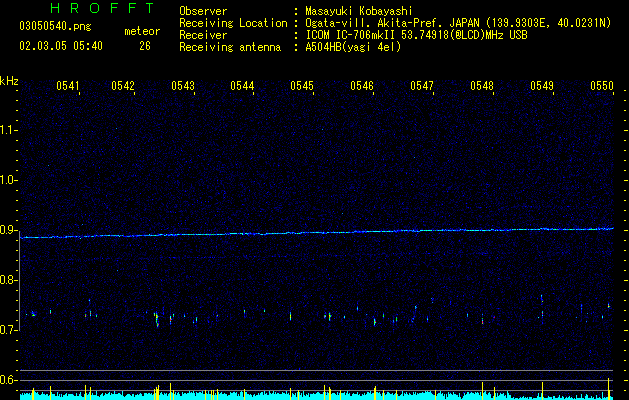
Task: Click the 'Receiving Location' label
Action: point(233,23)
